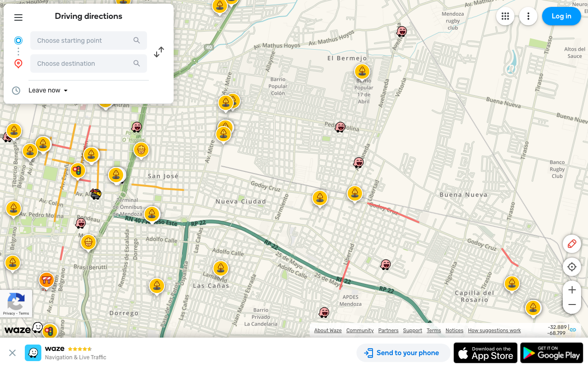This screenshot has height=368, width=588.
Task: Open the three-dot overflow menu
Action: 528,16
